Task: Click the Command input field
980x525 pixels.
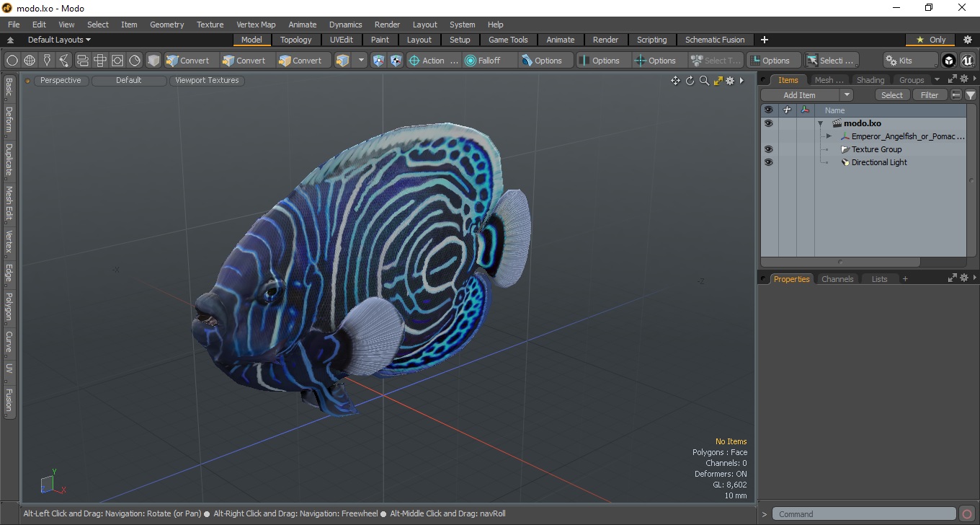Action: (x=864, y=514)
